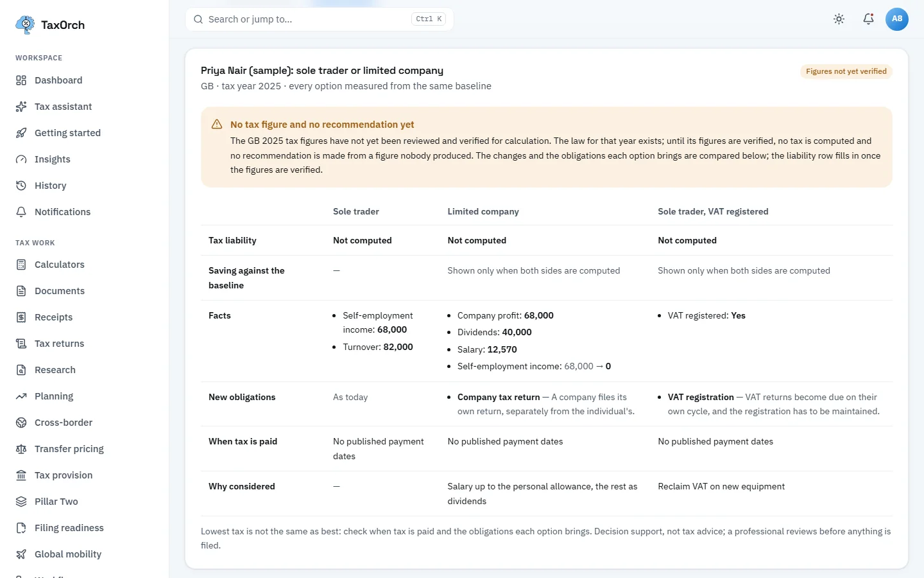Click the Pillar Two layers icon

[x=21, y=502]
